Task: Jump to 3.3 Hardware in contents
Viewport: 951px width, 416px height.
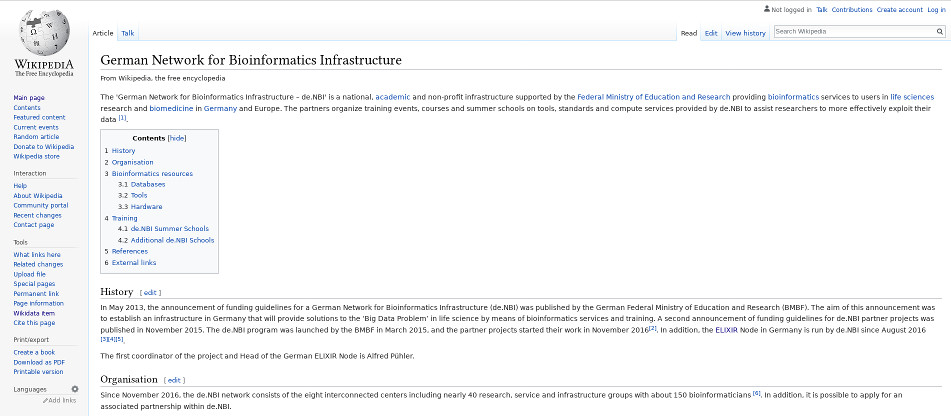Action: [x=146, y=206]
